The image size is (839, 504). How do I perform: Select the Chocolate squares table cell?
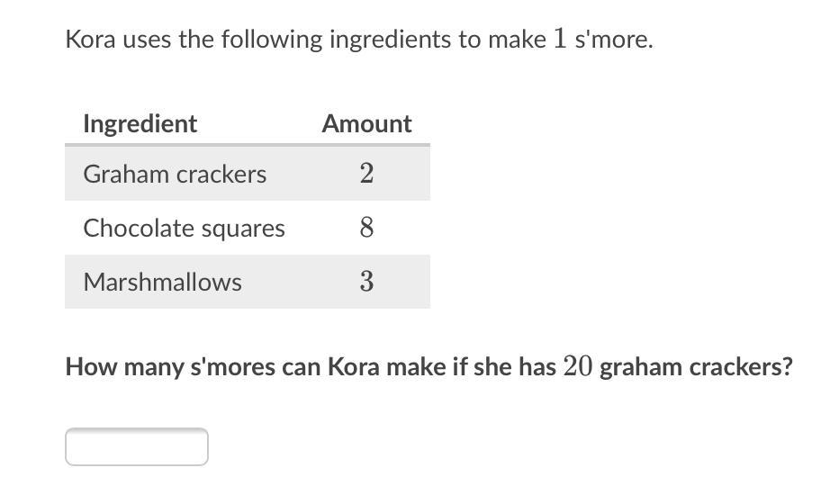point(184,228)
